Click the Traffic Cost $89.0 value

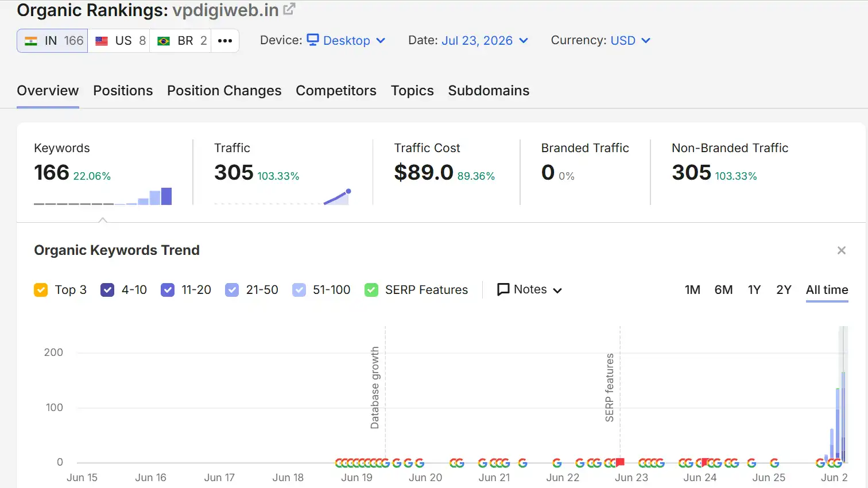tap(424, 172)
